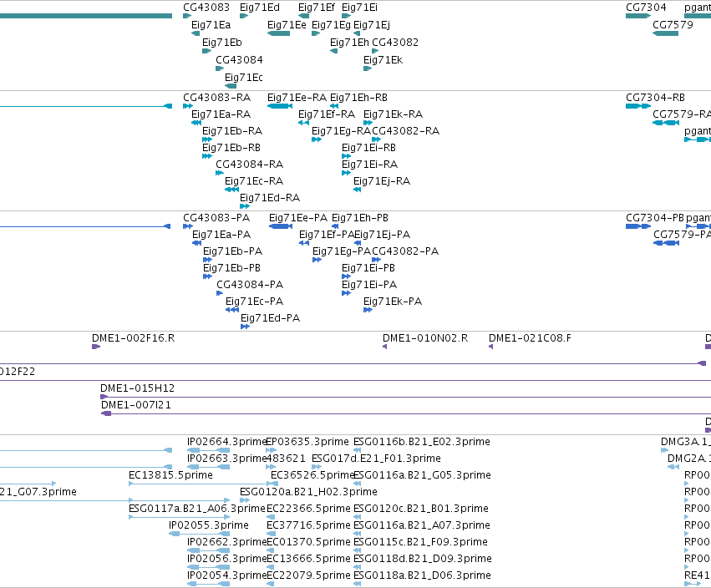The image size is (711, 588).
Task: Select the DME1-007I21 BAC clone label
Action: coord(136,405)
